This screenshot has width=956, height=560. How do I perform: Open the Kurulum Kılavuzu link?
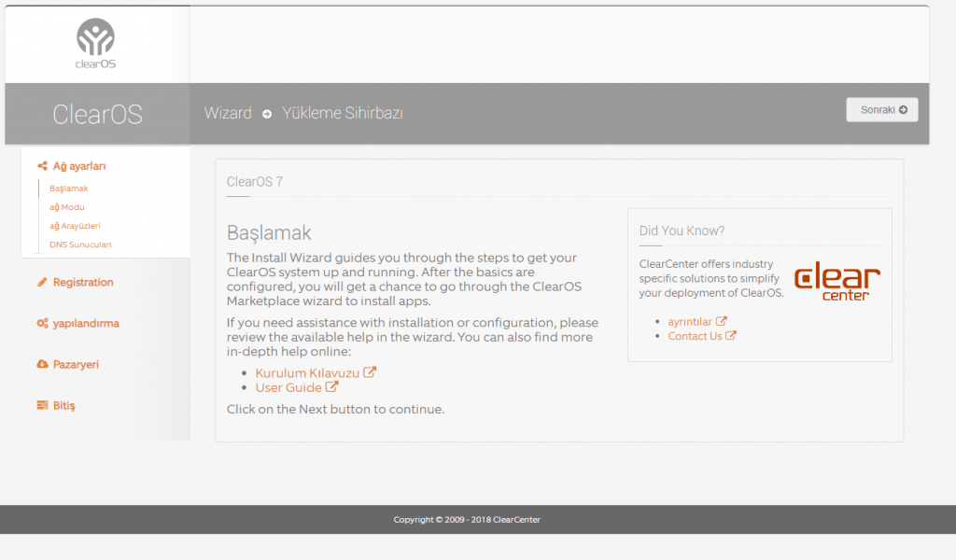point(308,372)
